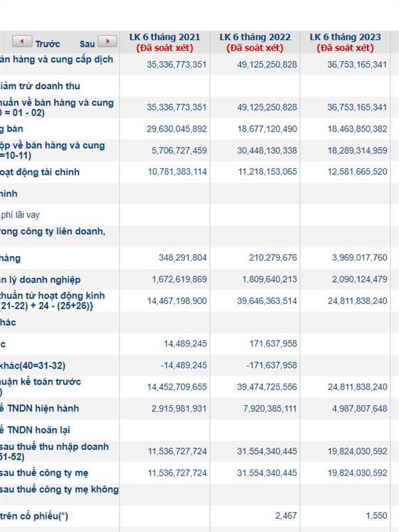The width and height of the screenshot is (399, 532).
Task: Go to previous period via Trước label
Action: [x=48, y=44]
